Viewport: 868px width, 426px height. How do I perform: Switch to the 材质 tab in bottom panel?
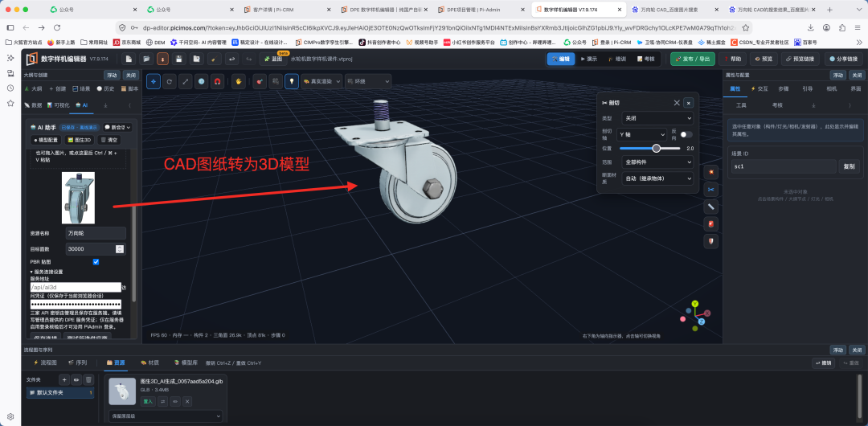coord(150,363)
